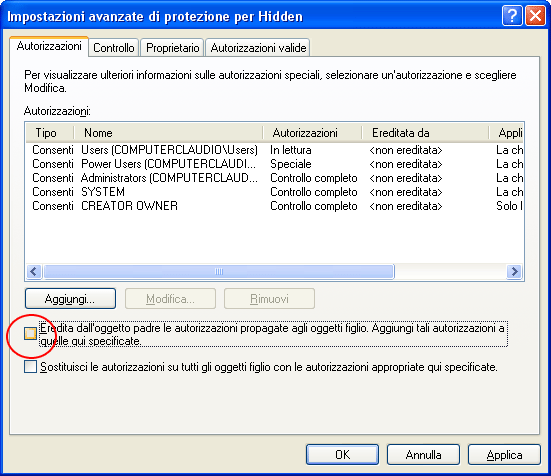Click the right scroll arrow of the list
The image size is (551, 476).
pyautogui.click(x=514, y=272)
